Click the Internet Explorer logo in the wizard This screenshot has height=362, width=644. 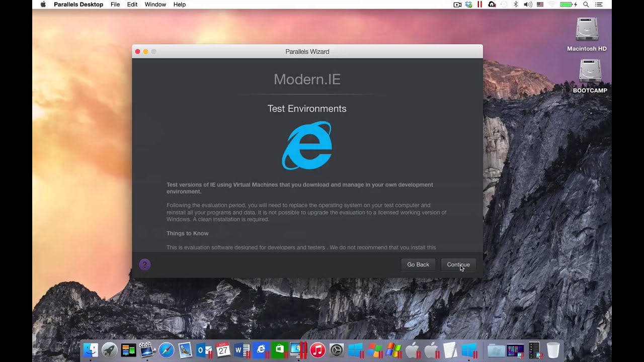click(307, 145)
